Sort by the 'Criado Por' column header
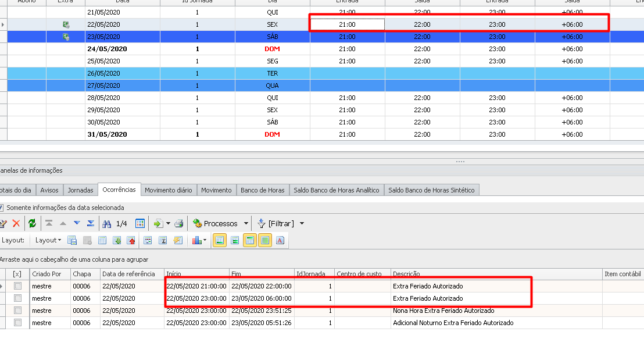 pos(50,274)
